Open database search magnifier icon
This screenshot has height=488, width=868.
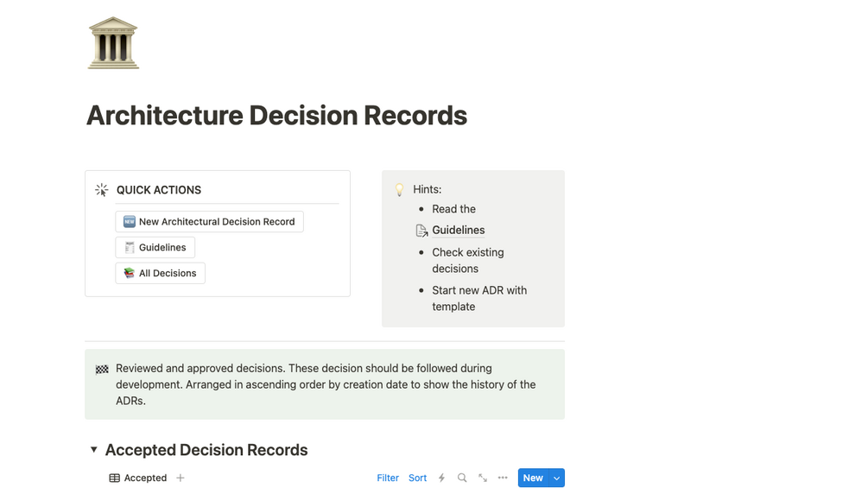coord(462,478)
